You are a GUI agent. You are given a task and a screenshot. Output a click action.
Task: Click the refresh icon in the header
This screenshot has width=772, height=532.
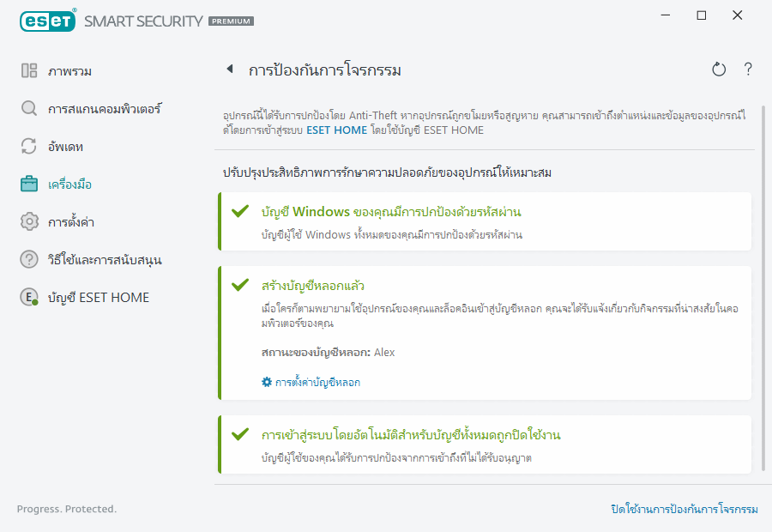point(719,70)
